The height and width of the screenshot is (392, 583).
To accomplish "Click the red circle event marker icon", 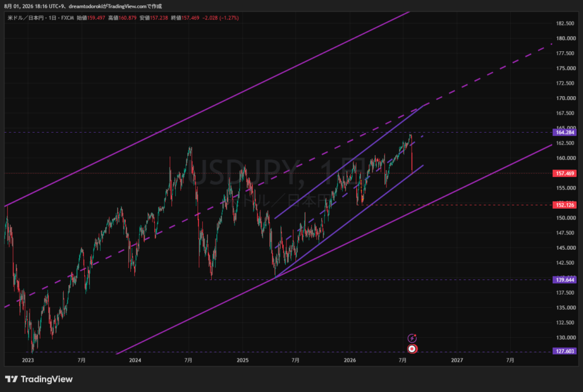I will 412,349.
